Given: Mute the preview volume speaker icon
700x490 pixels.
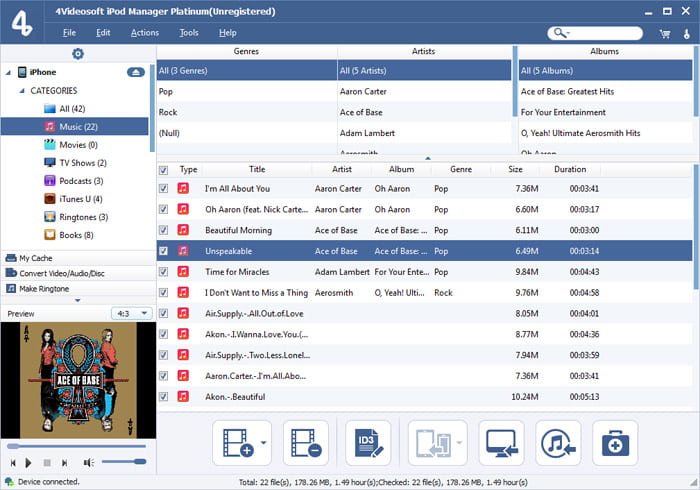Looking at the screenshot, I should click(x=88, y=463).
